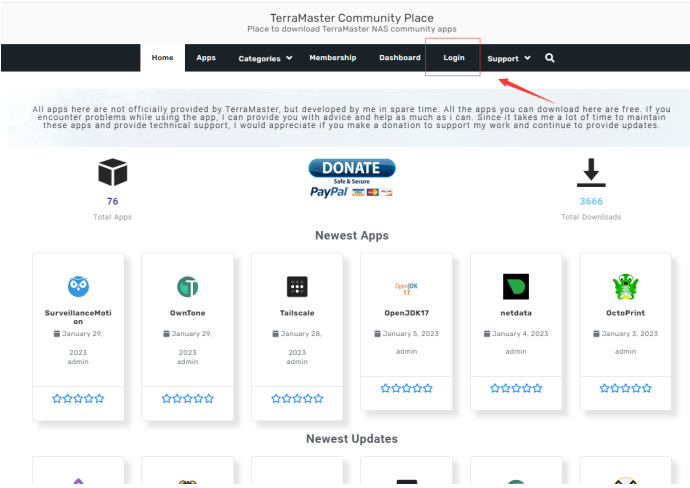Rate netdata using its star rating

516,388
